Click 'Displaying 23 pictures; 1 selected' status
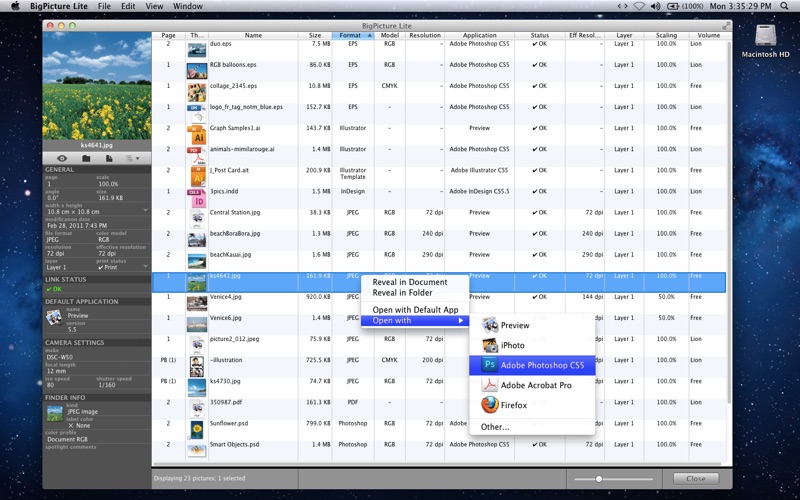This screenshot has width=800, height=500. [x=199, y=479]
